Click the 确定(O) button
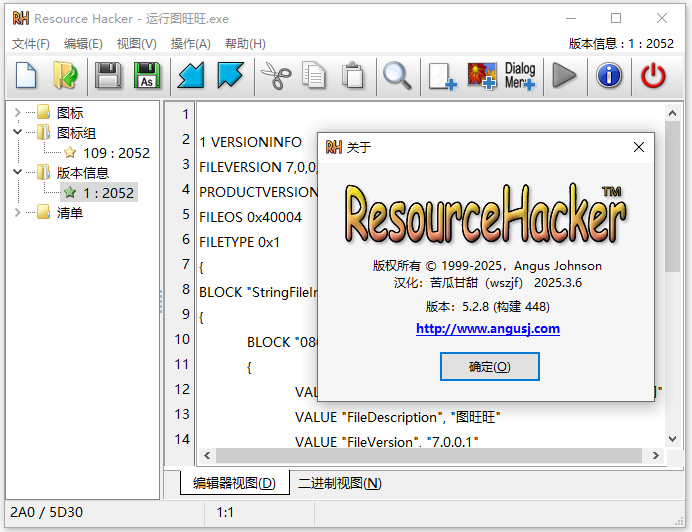 pyautogui.click(x=489, y=366)
